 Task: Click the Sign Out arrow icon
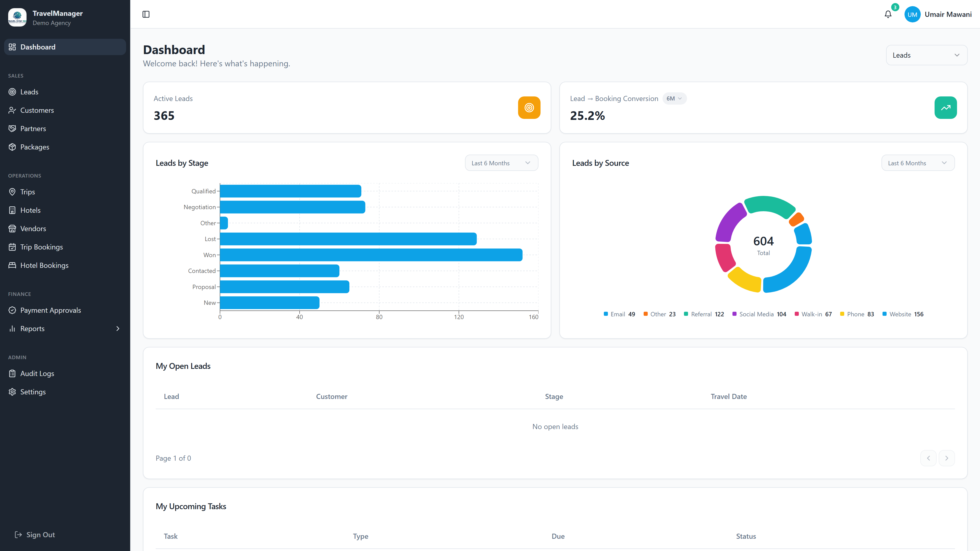[x=18, y=535]
